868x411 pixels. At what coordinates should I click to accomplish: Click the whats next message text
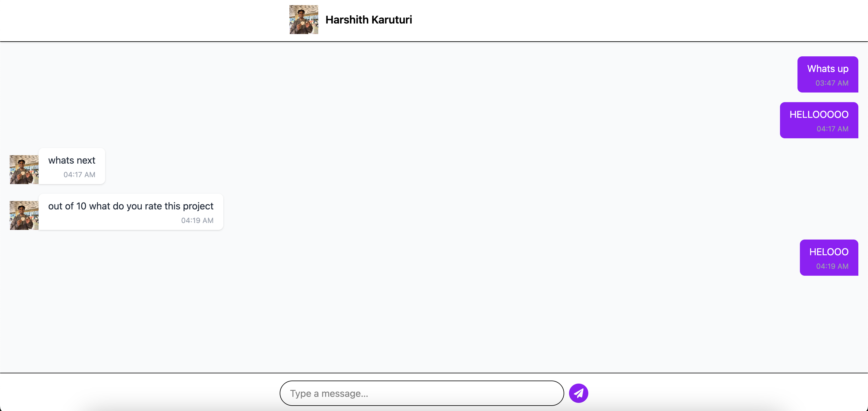pos(71,160)
